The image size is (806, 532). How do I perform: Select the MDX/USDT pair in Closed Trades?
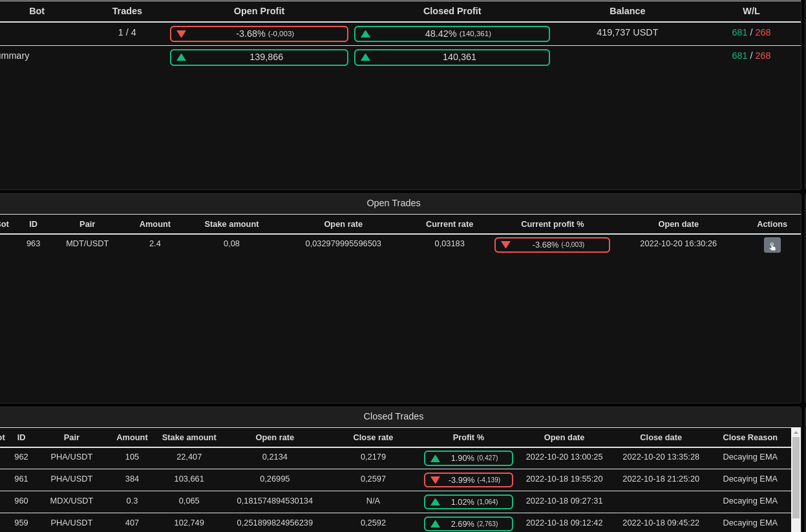[x=72, y=501]
